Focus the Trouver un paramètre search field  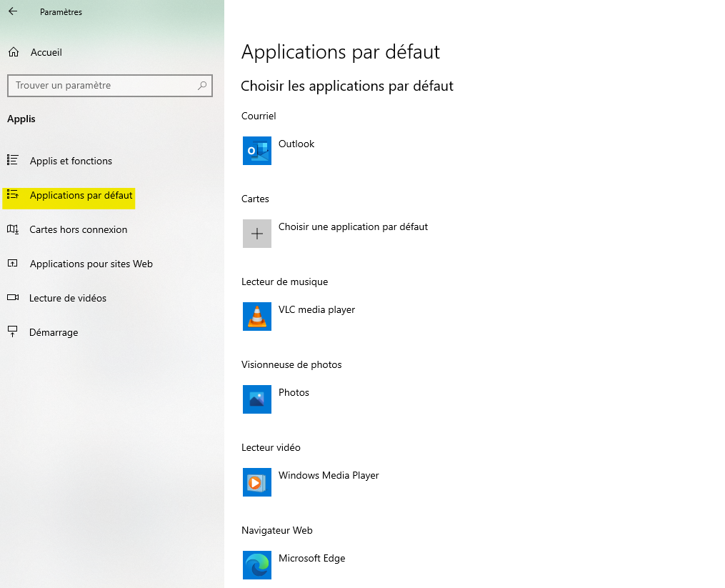[110, 86]
